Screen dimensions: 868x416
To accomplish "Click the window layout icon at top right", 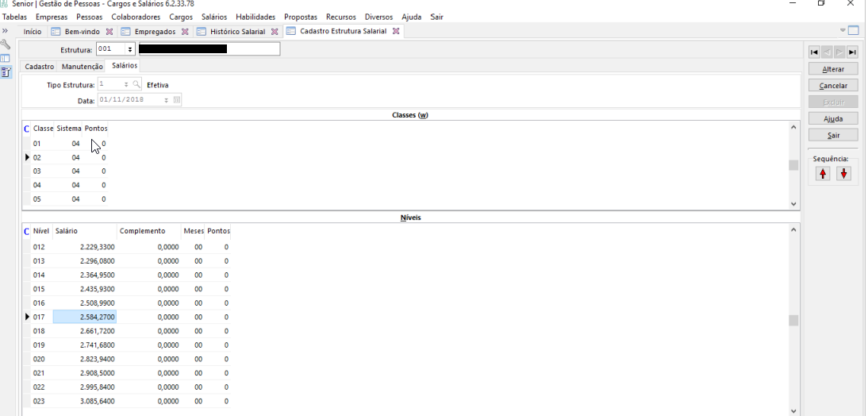I will coord(854,31).
